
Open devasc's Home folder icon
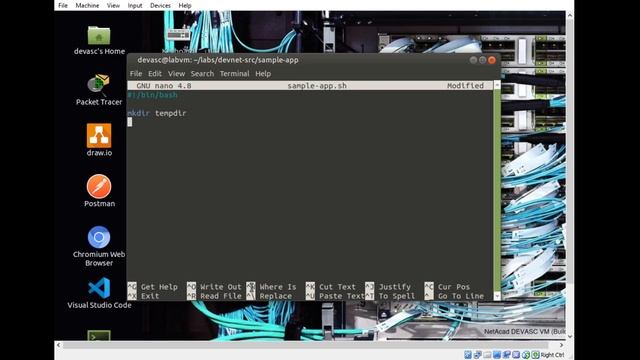coord(99,36)
